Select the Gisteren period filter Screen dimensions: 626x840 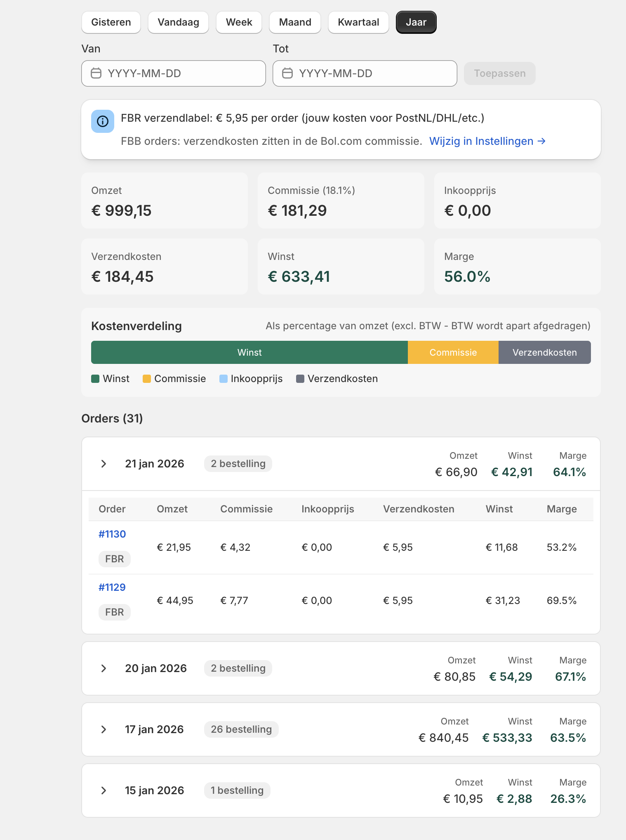click(111, 22)
